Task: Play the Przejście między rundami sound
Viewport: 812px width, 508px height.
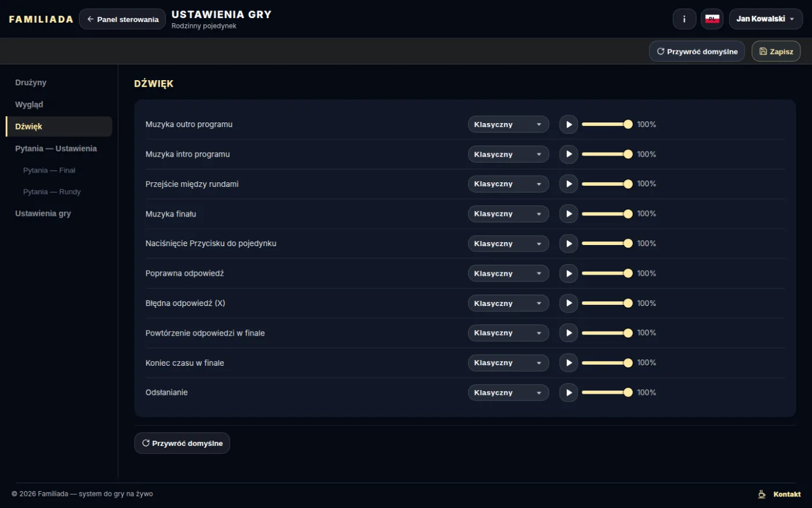Action: pos(568,184)
